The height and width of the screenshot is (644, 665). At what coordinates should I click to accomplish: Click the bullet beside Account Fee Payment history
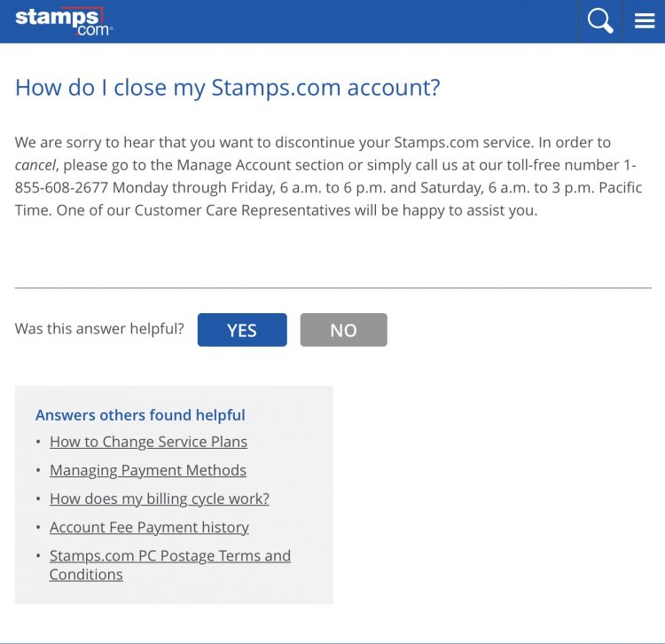pos(38,527)
